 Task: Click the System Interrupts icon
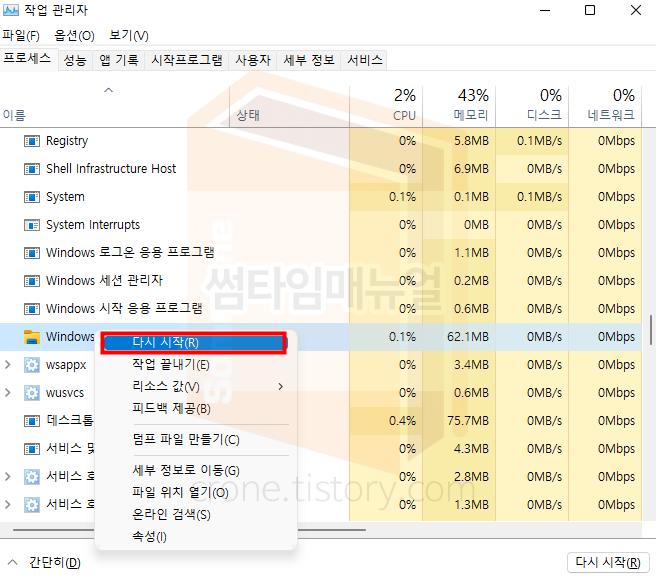coord(32,225)
